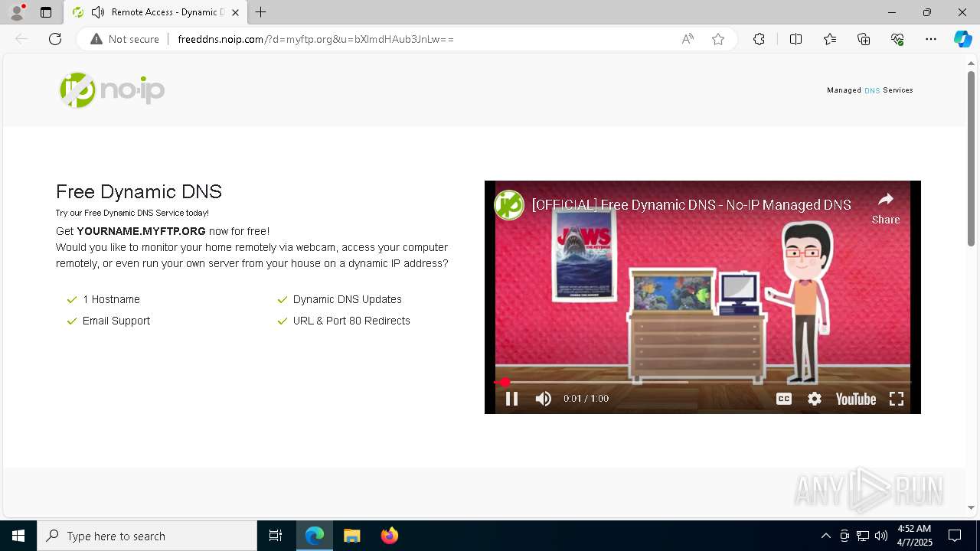Open the browser profile icon
Screen dimensions: 980x551
[x=17, y=12]
